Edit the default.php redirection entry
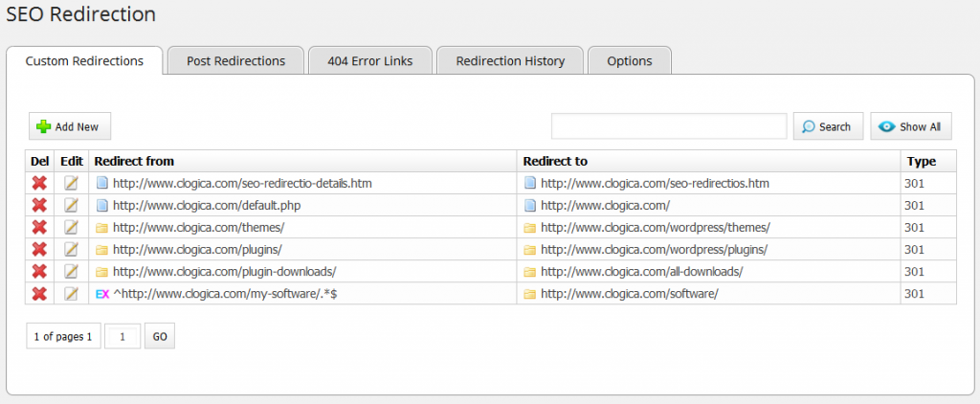 71,205
